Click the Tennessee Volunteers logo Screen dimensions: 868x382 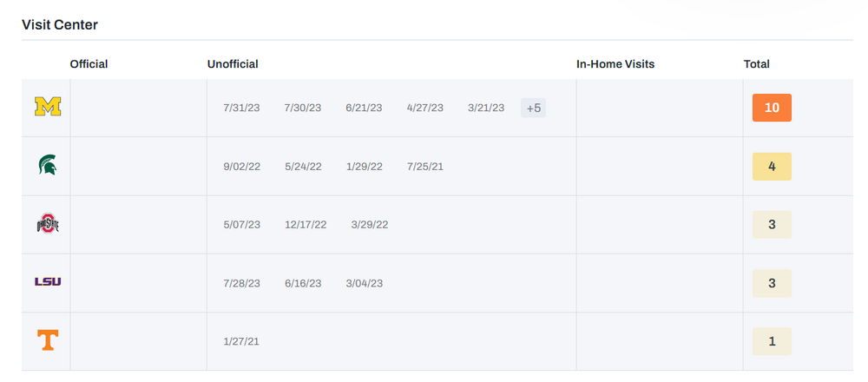[x=48, y=340]
